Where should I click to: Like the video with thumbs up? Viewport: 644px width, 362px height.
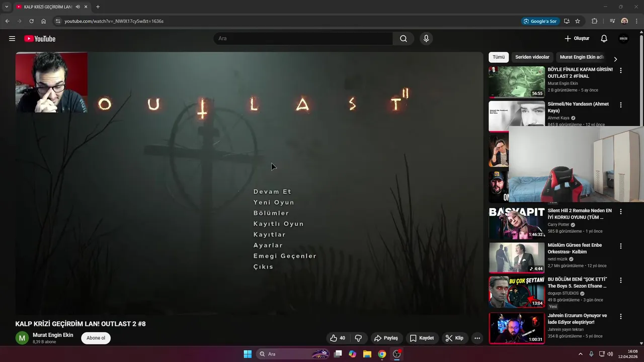pyautogui.click(x=338, y=338)
